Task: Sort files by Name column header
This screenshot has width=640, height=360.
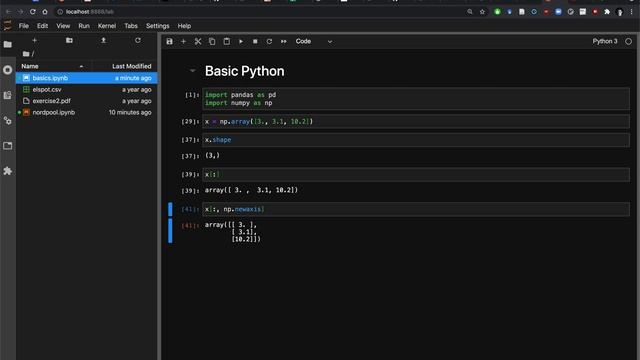Action: pos(53,66)
